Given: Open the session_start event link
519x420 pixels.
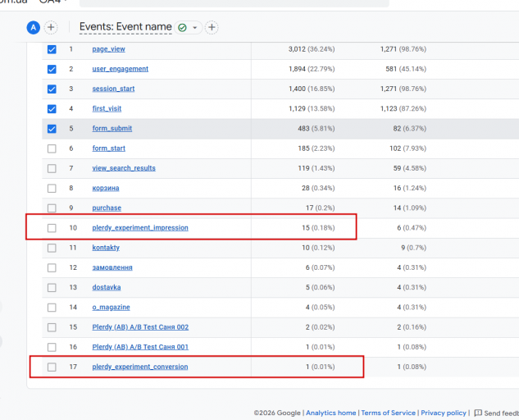Looking at the screenshot, I should (x=113, y=89).
